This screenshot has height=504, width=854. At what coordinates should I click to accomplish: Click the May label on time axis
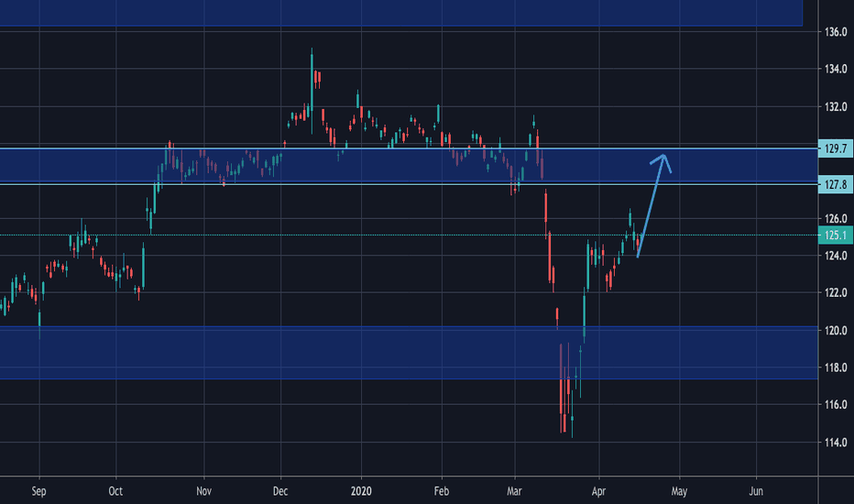(x=679, y=491)
